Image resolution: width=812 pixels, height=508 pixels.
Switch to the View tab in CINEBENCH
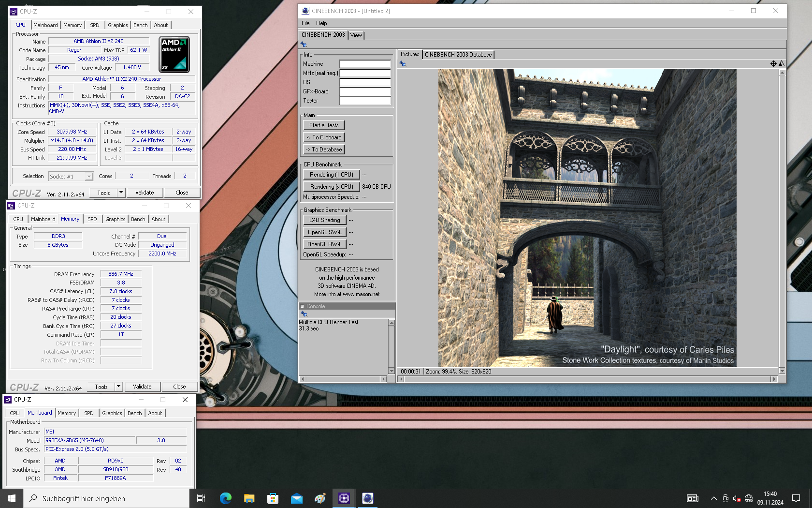pyautogui.click(x=356, y=35)
